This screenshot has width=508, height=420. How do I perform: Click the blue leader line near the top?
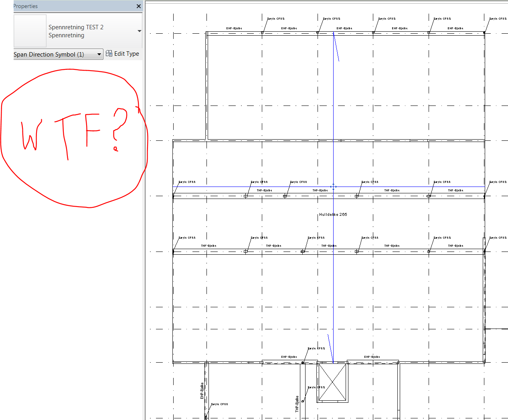coord(336,46)
